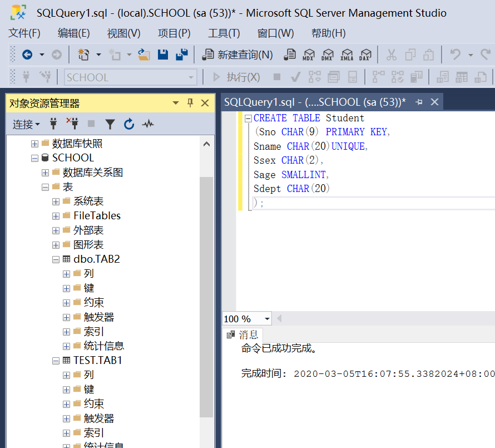Open the 连接 dropdown in Object Explorer

[x=26, y=125]
